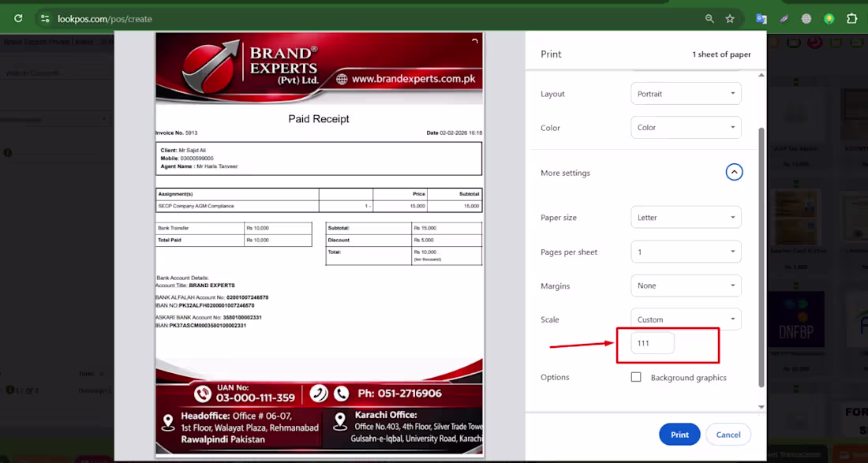The image size is (868, 463).
Task: Click the gray globe extension icon
Action: tap(806, 19)
